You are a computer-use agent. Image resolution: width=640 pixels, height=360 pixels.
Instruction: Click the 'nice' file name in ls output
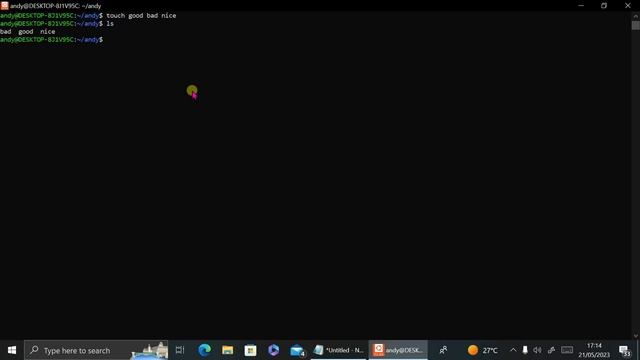coord(47,31)
